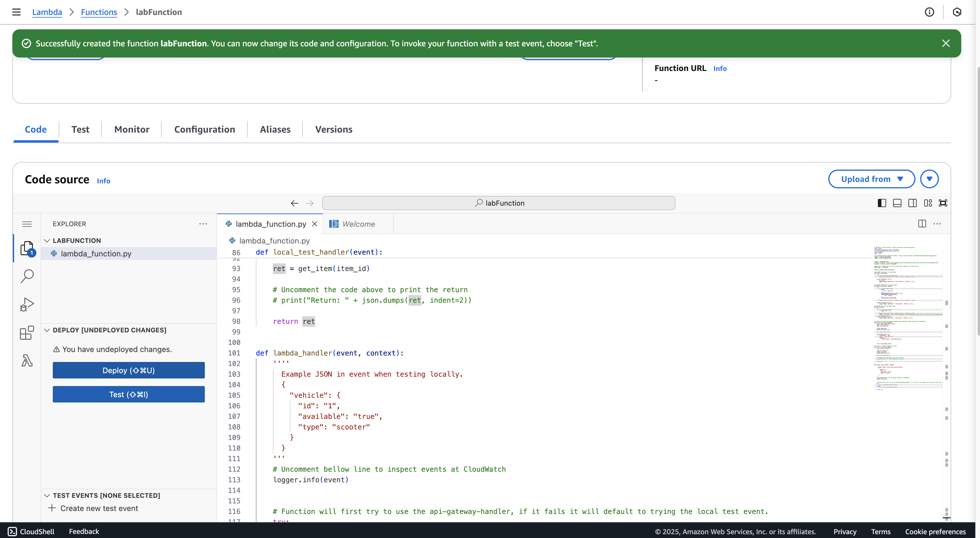The width and height of the screenshot is (980, 538).
Task: Switch to the Aliases tab
Action: pyautogui.click(x=275, y=129)
